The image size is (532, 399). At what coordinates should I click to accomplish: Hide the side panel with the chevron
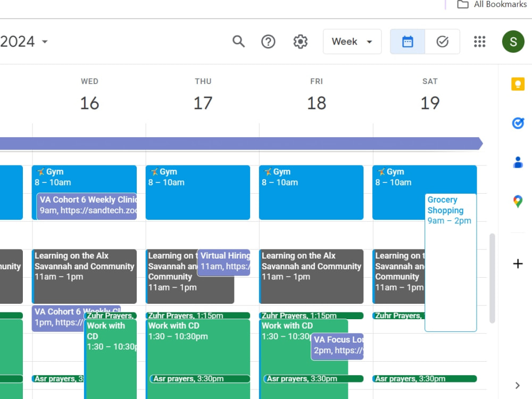[518, 385]
